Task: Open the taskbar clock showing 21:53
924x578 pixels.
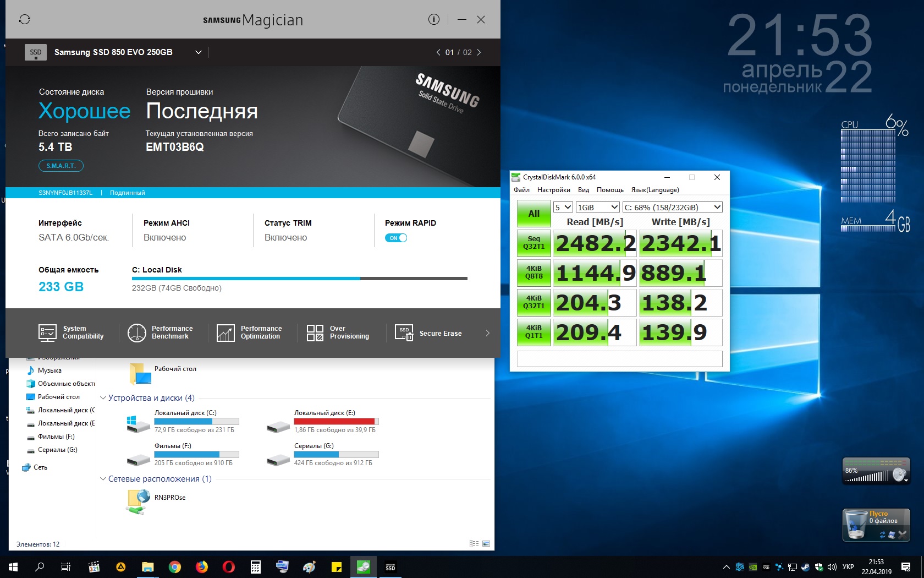Action: click(x=876, y=567)
